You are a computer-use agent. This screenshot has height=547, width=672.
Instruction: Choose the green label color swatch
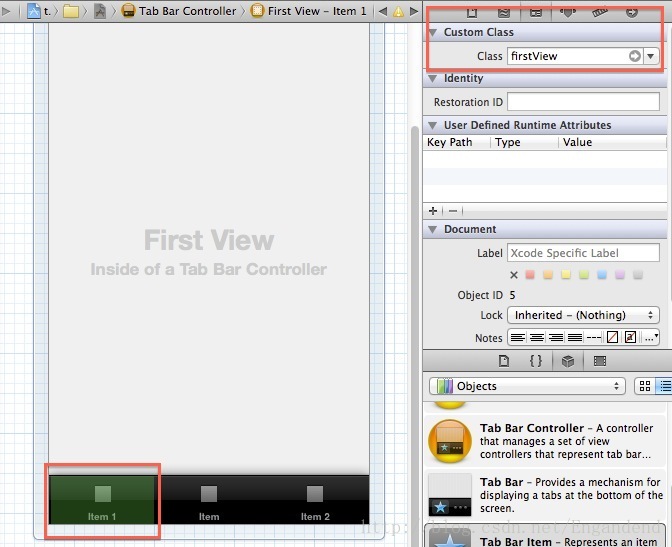pos(584,274)
